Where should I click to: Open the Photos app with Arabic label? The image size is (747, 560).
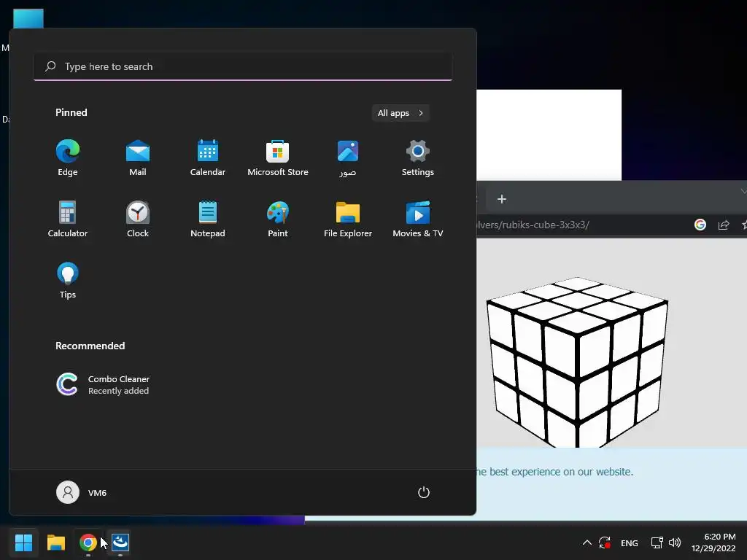348,158
